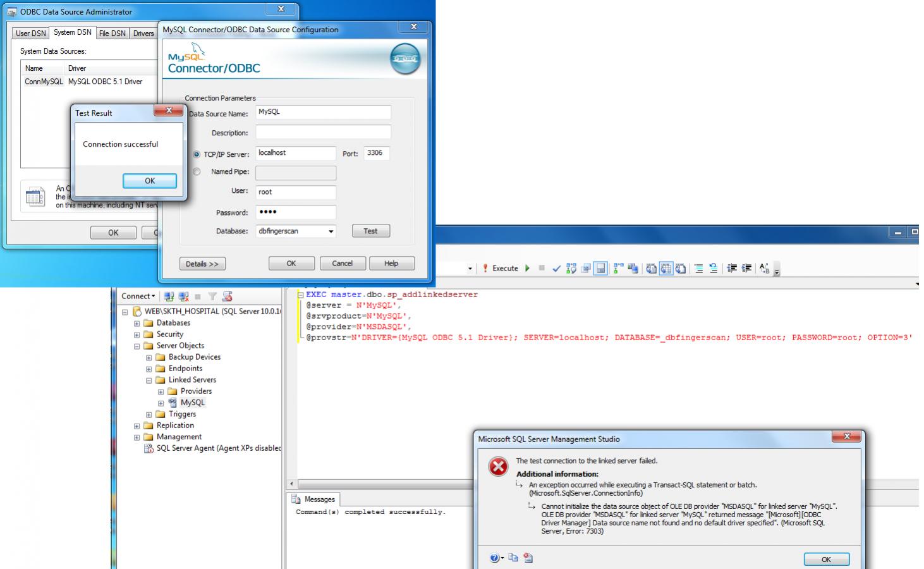Image resolution: width=924 pixels, height=569 pixels.
Task: Click Cancel in MySQL Connector dialog
Action: (x=342, y=264)
